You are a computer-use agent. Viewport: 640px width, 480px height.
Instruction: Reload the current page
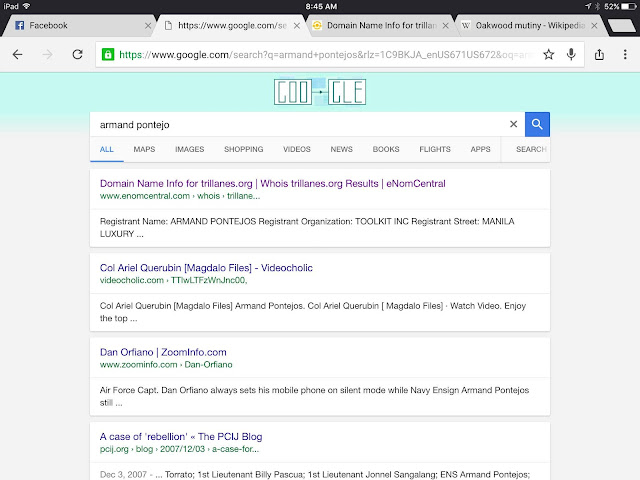[78, 54]
